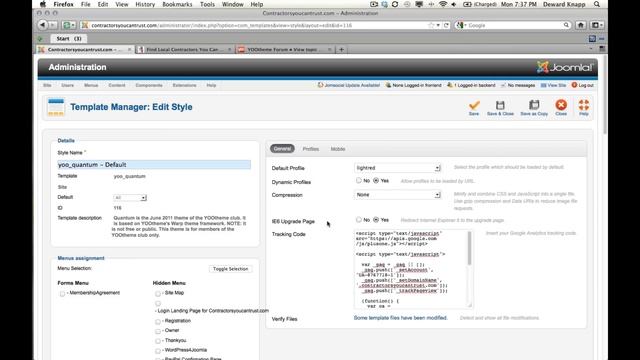The height and width of the screenshot is (360, 640).
Task: Open the Default Profile dropdown
Action: tap(397, 168)
